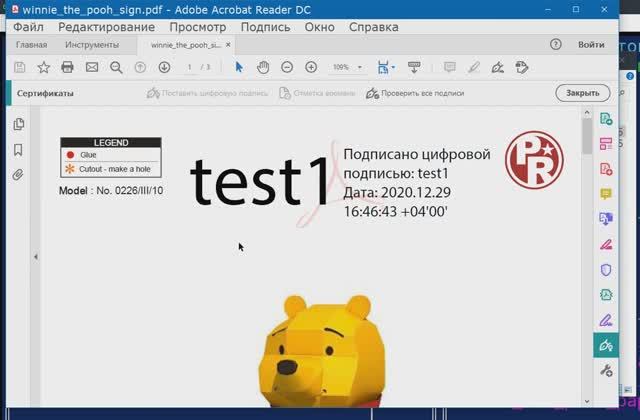Open the Окно menu
640x420 pixels.
tap(319, 27)
